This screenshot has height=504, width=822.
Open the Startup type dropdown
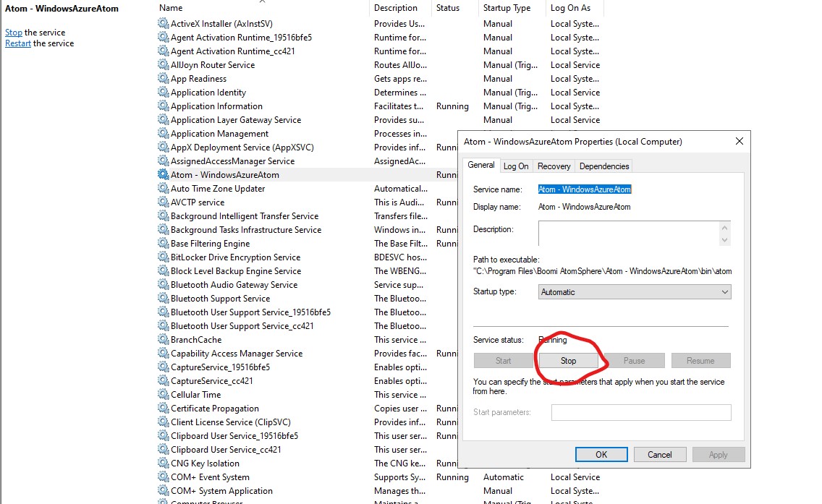point(635,292)
